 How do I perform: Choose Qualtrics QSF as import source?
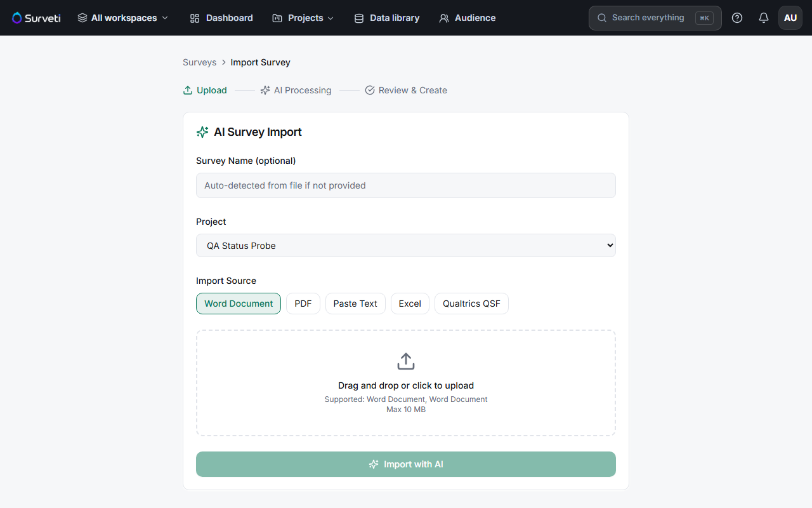coord(471,304)
